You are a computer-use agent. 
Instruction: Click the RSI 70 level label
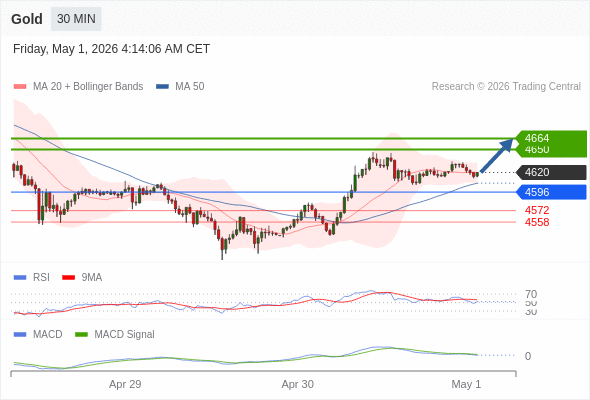(x=531, y=294)
